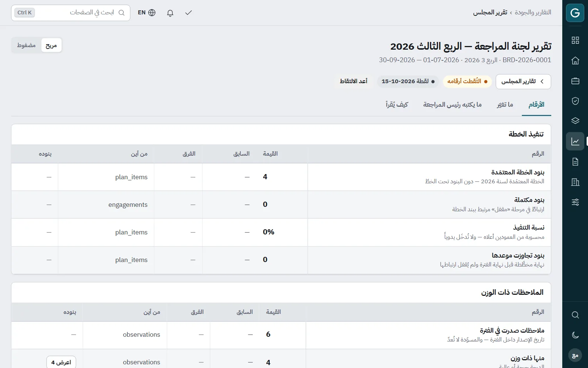Click the بنود مكتملة row title
Screen dimensions: 588x368
(529, 200)
